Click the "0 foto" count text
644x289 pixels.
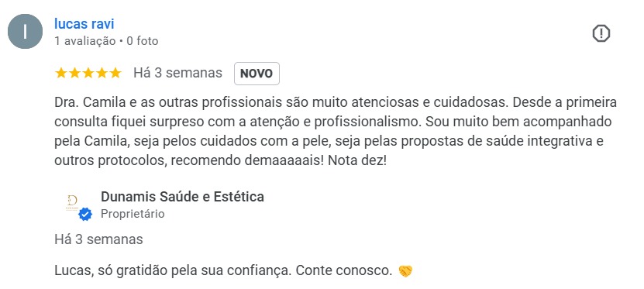[142, 41]
